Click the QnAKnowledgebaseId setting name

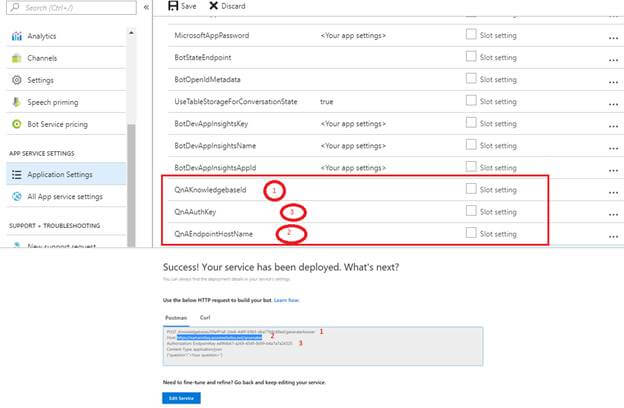[x=210, y=190]
